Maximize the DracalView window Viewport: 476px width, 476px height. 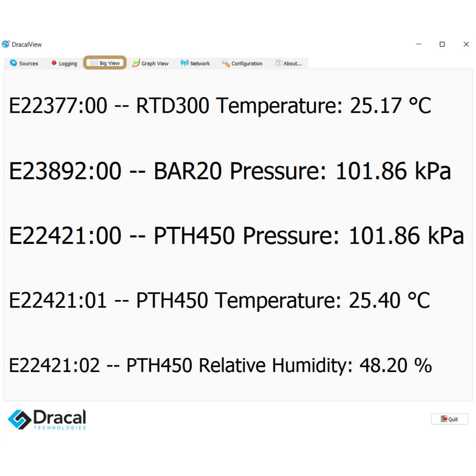point(442,44)
